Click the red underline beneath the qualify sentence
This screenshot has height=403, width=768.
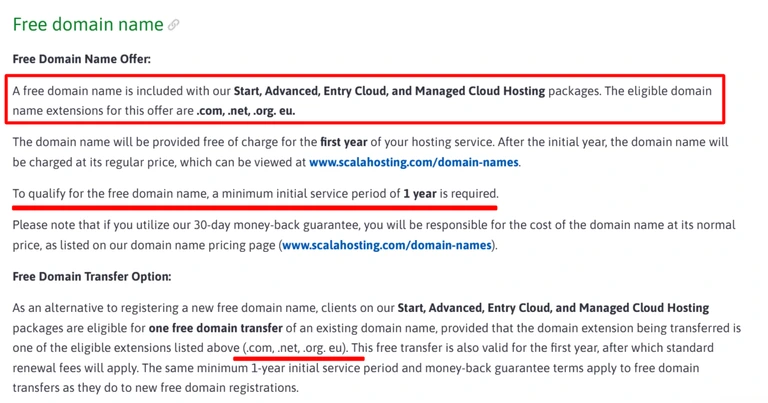pos(255,208)
